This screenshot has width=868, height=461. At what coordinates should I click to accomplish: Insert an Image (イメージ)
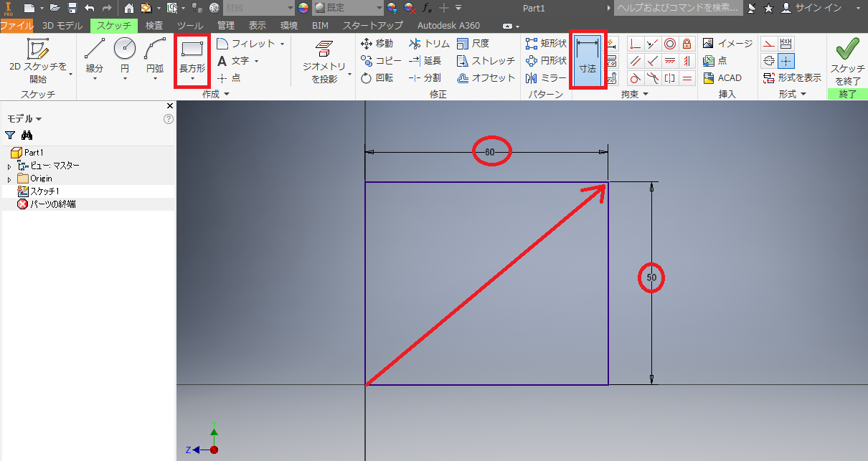728,44
